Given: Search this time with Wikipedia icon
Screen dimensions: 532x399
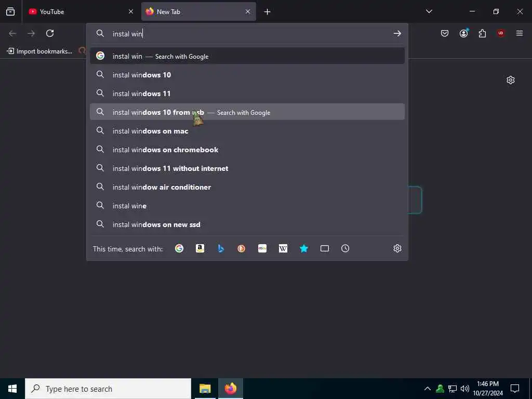Looking at the screenshot, I should [x=283, y=248].
